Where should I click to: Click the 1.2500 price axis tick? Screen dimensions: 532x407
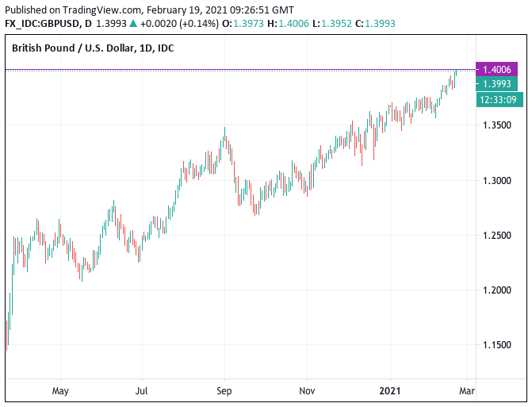[x=496, y=236]
